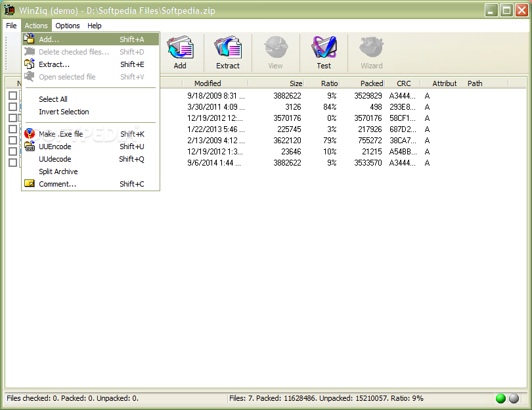Click packed value 3533570
The height and width of the screenshot is (410, 532).
point(368,163)
